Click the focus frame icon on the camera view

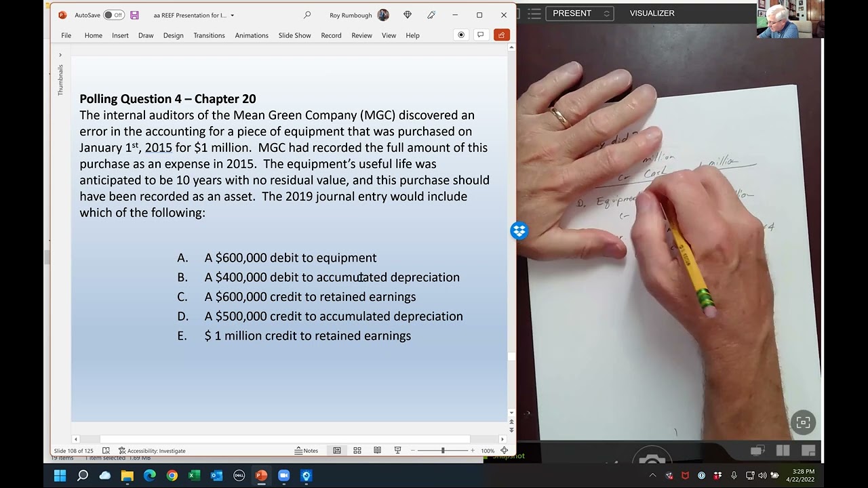[803, 422]
